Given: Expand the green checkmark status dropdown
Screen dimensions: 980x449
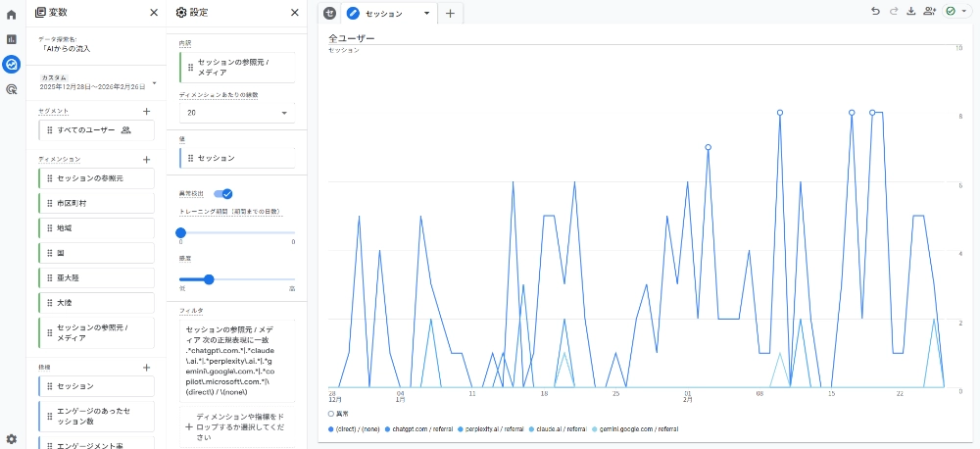Looking at the screenshot, I should (x=955, y=12).
